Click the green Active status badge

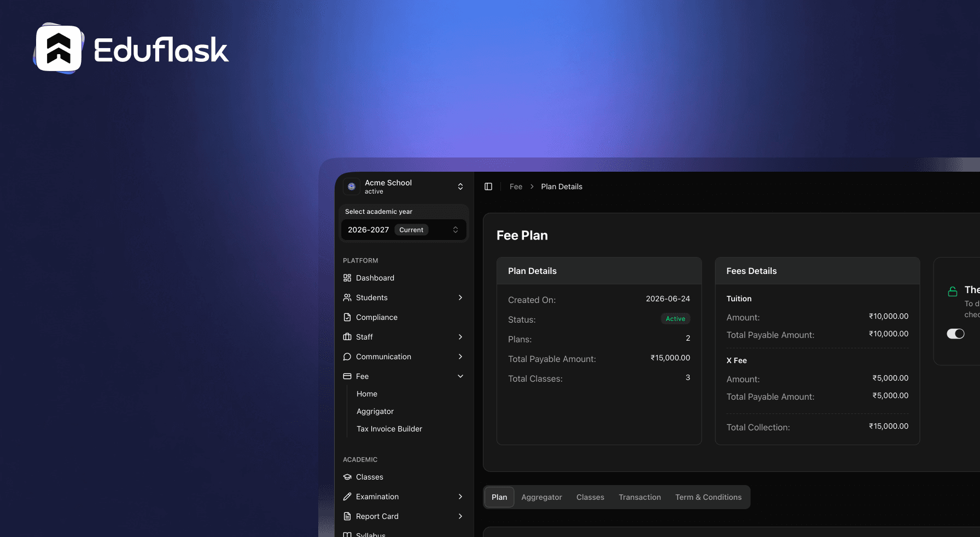675,319
